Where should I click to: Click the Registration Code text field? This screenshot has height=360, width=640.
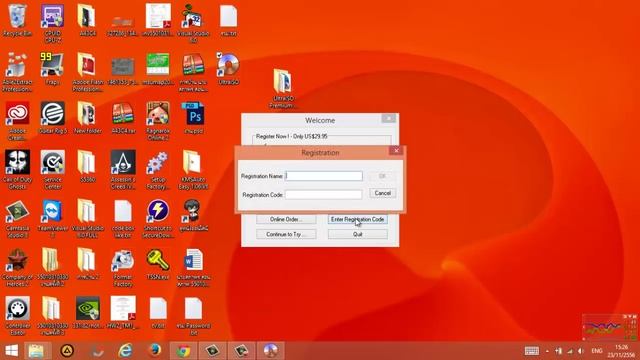click(324, 195)
